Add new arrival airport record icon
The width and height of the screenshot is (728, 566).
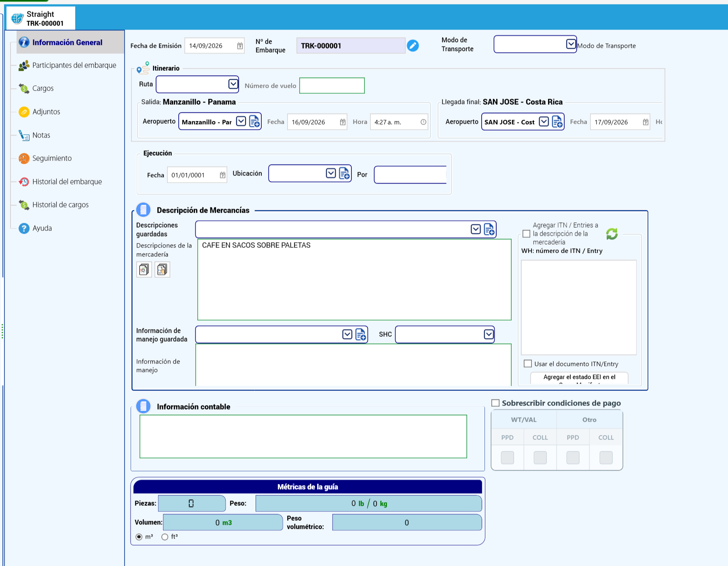557,121
